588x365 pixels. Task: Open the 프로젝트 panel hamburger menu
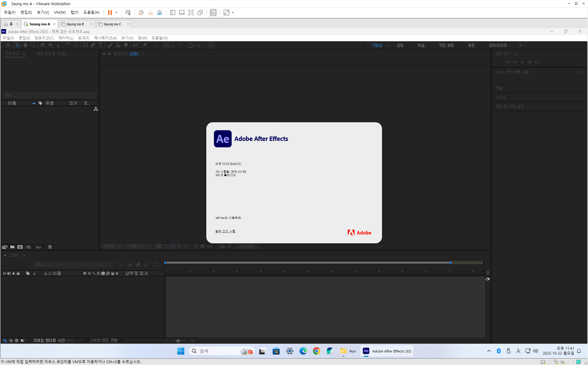[24, 54]
